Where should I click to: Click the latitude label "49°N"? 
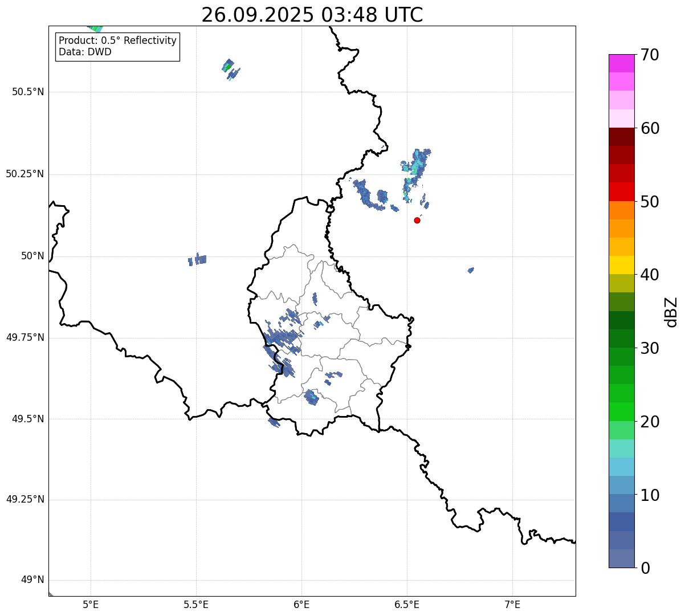coord(32,580)
